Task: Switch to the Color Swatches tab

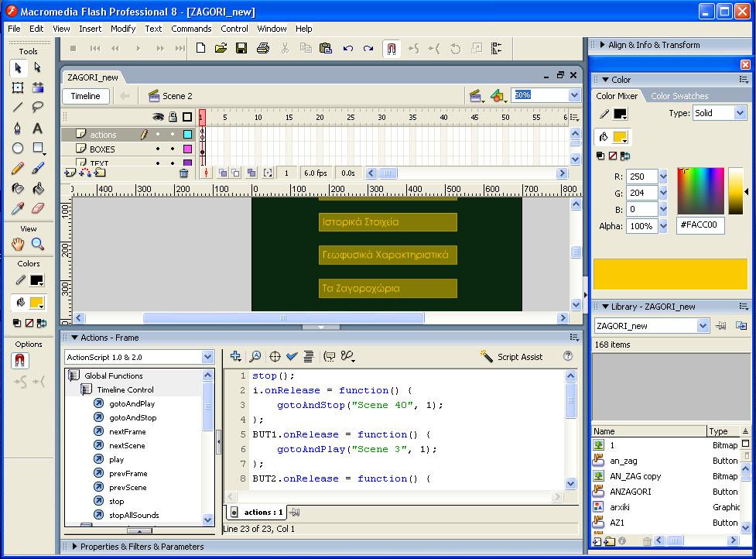Action: tap(679, 96)
